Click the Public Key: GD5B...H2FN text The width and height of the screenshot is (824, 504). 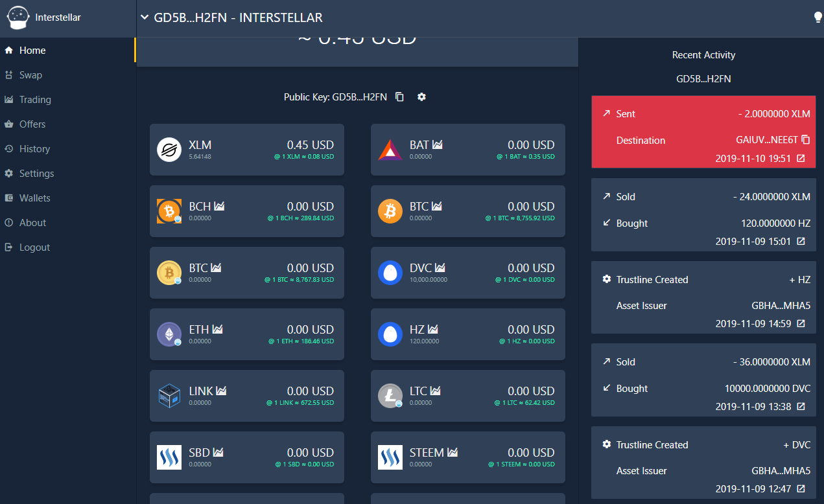(335, 97)
